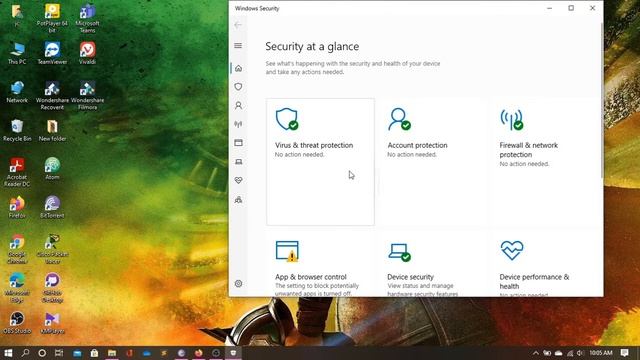
Task: Open File Explorer from taskbar
Action: click(112, 353)
